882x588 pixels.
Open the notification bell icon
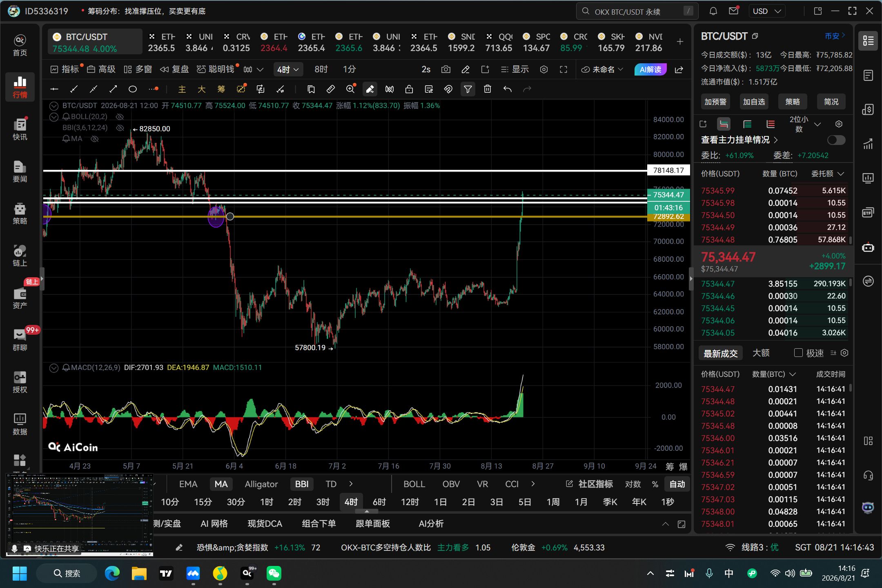[713, 11]
